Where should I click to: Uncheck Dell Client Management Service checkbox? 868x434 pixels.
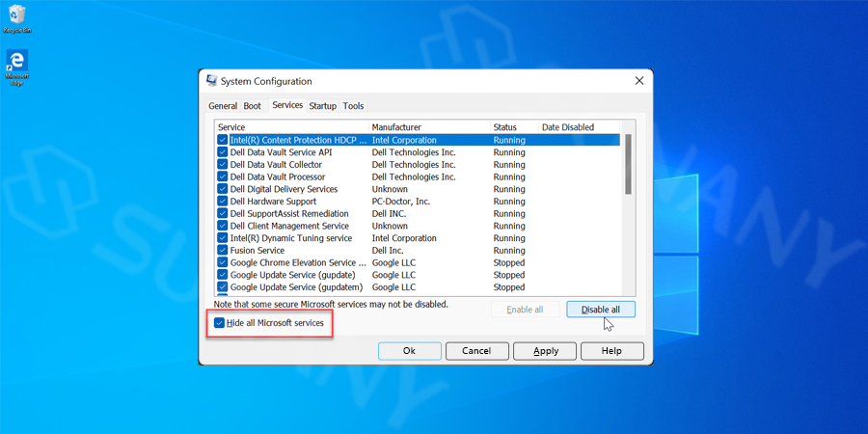point(223,226)
